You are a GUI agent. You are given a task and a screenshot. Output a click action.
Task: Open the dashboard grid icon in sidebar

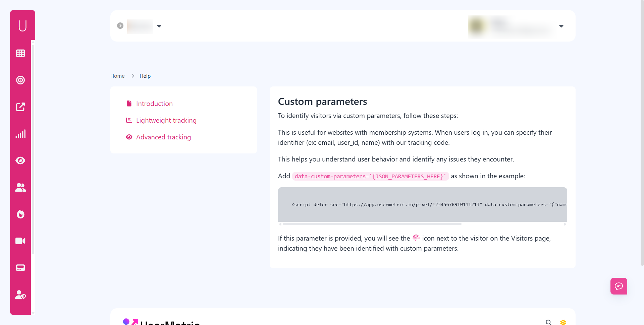(20, 53)
